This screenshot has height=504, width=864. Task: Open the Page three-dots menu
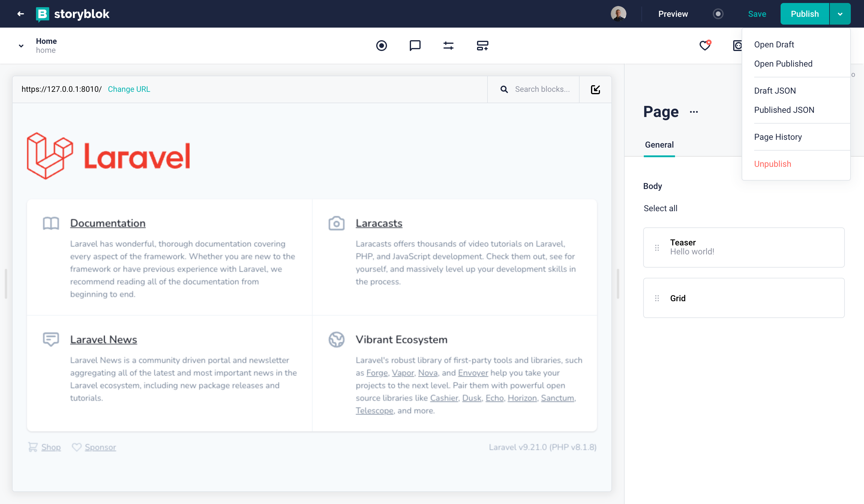tap(694, 112)
